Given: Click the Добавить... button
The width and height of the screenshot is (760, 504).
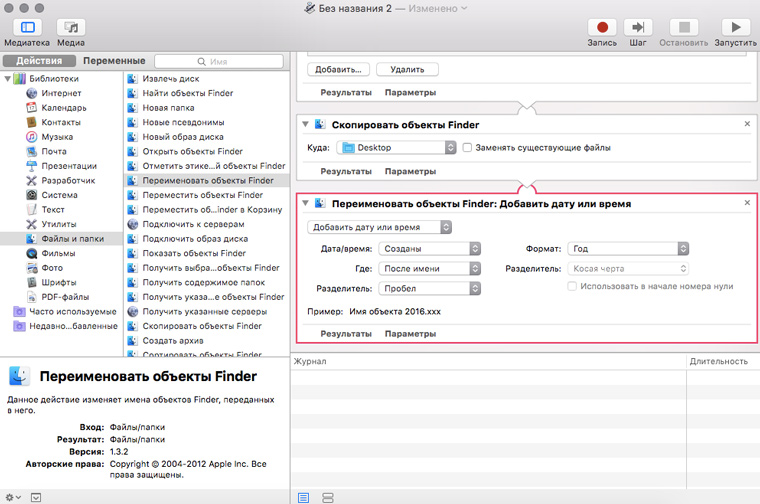Looking at the screenshot, I should tap(338, 69).
